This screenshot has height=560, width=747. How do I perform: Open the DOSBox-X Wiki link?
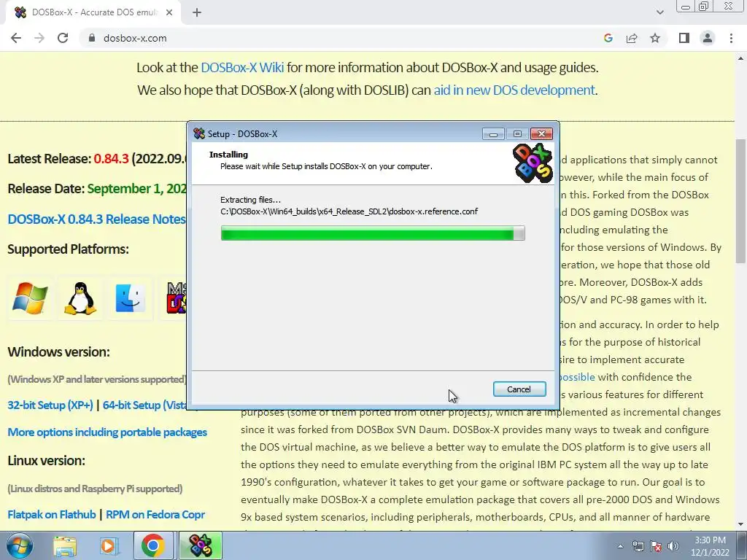point(242,68)
